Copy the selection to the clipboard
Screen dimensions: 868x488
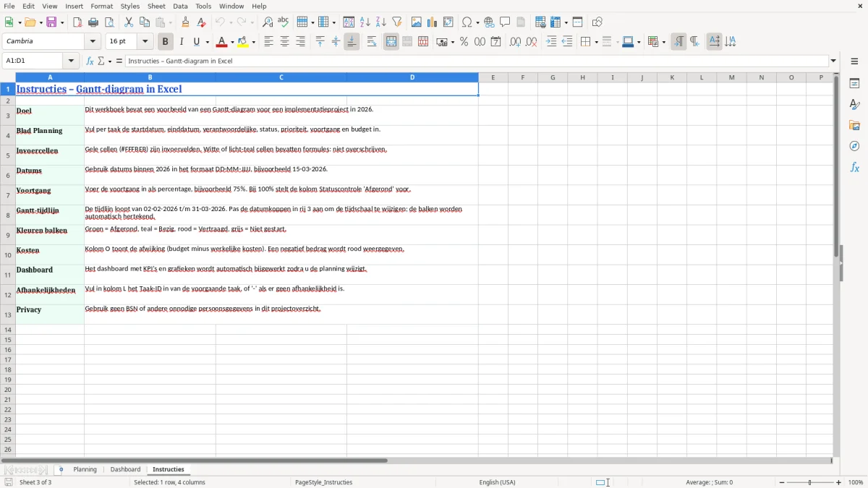tap(144, 22)
